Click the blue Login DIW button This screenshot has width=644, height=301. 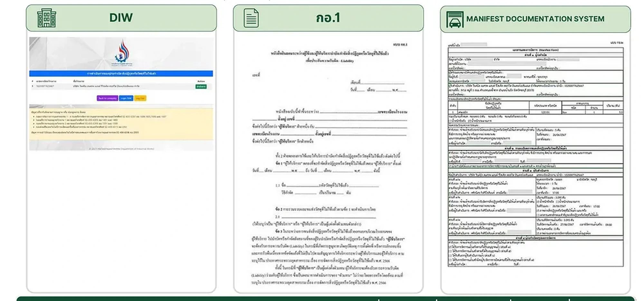pyautogui.click(x=126, y=98)
